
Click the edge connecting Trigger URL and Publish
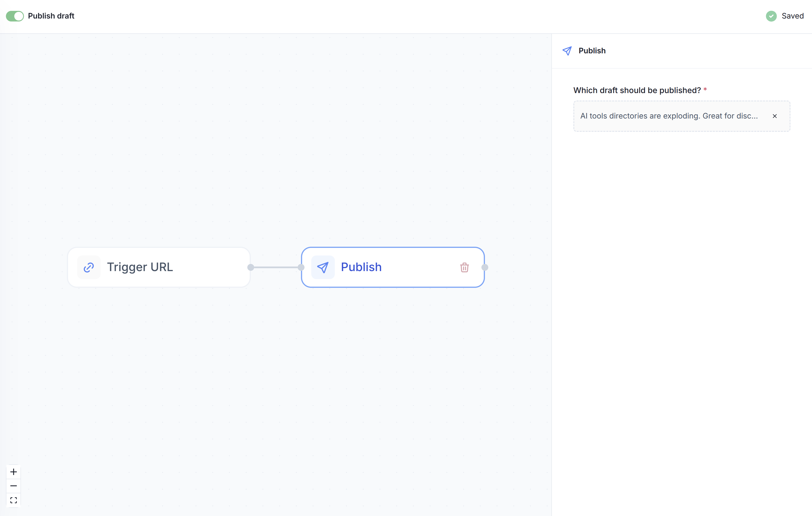[x=276, y=267]
